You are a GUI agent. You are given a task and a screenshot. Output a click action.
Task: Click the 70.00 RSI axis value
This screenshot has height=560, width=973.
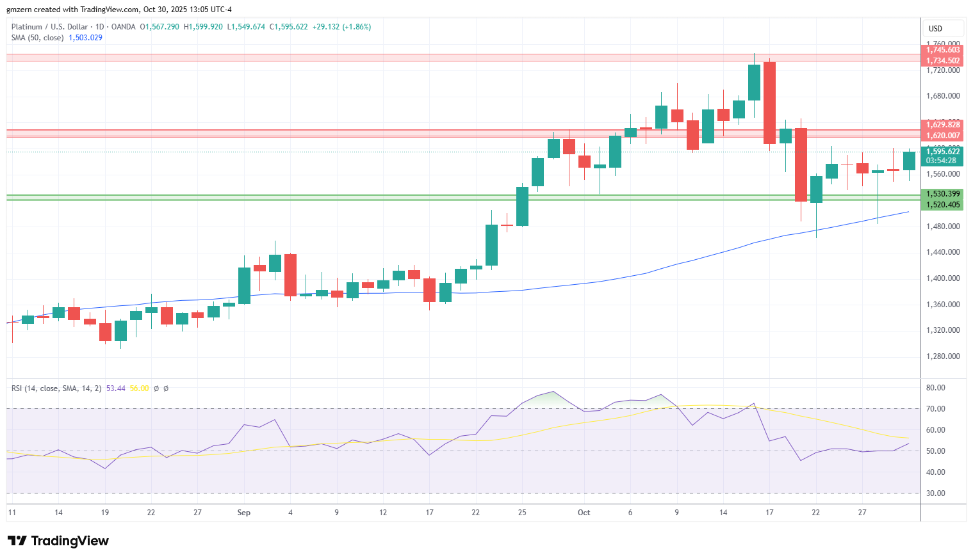935,409
